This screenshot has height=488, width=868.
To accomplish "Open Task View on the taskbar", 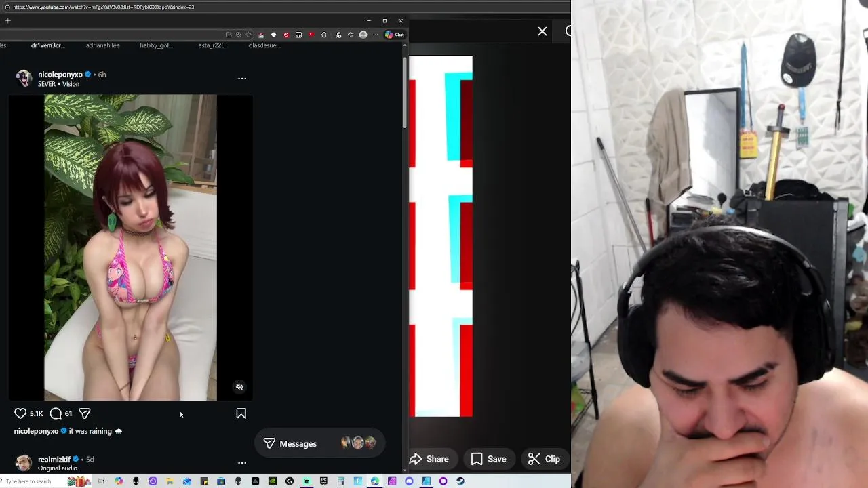I will pyautogui.click(x=101, y=481).
